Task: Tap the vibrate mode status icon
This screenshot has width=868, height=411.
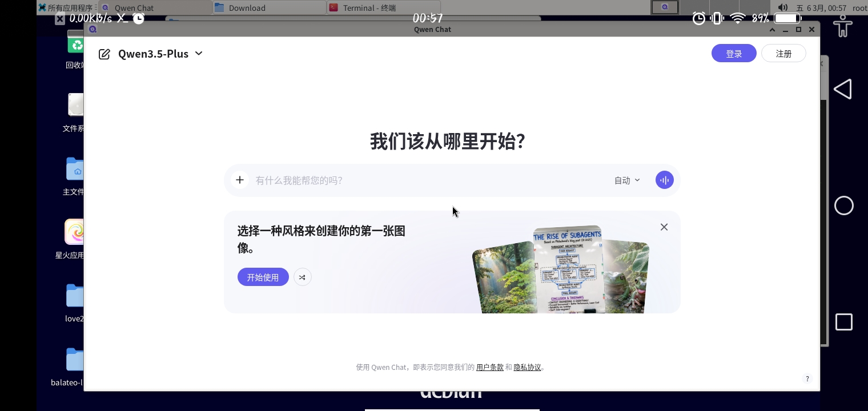Action: pyautogui.click(x=717, y=18)
